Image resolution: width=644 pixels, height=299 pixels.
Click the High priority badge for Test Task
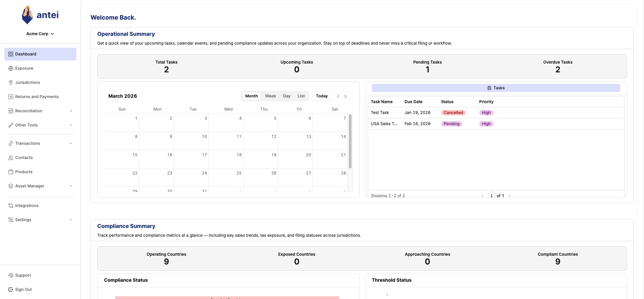[x=486, y=113]
